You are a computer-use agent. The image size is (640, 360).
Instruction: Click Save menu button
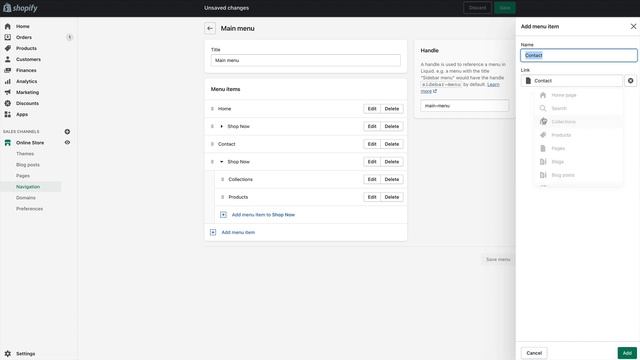click(498, 259)
